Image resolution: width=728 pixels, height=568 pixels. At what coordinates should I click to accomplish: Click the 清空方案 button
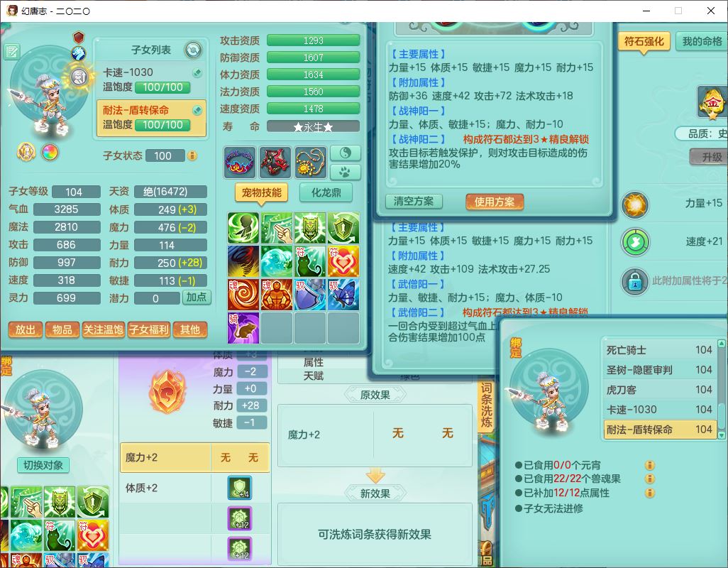(414, 201)
